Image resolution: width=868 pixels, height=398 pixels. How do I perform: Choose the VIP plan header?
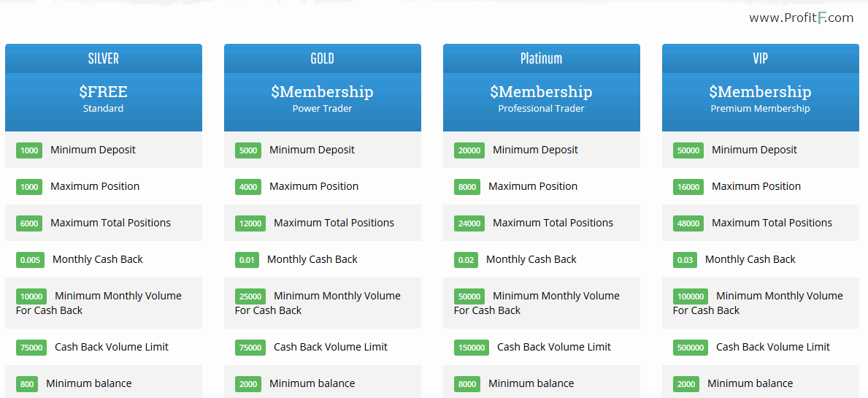[x=761, y=58]
